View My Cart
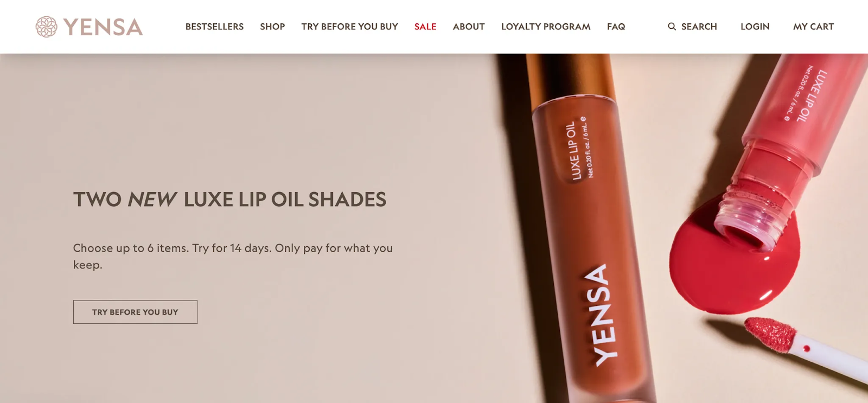The height and width of the screenshot is (403, 868). (x=813, y=27)
